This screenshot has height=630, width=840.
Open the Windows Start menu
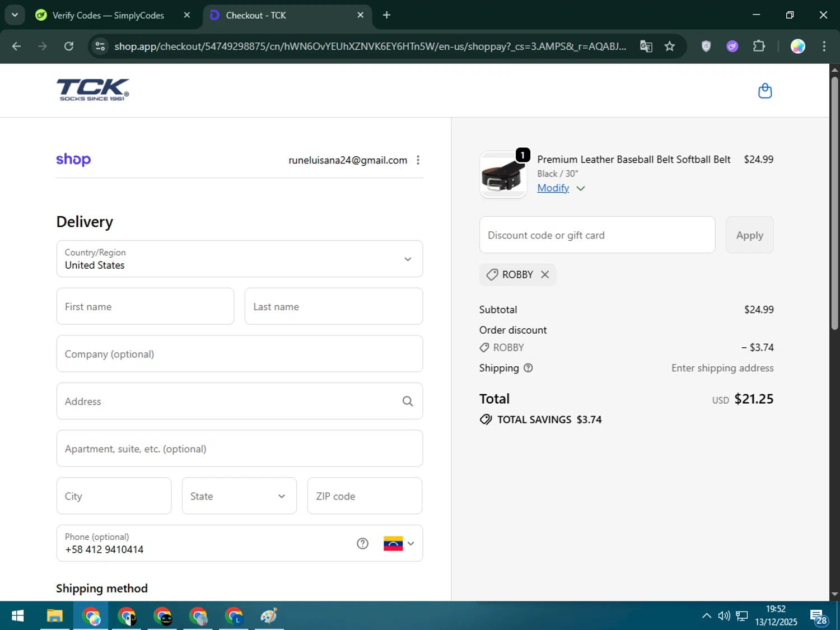pos(17,616)
